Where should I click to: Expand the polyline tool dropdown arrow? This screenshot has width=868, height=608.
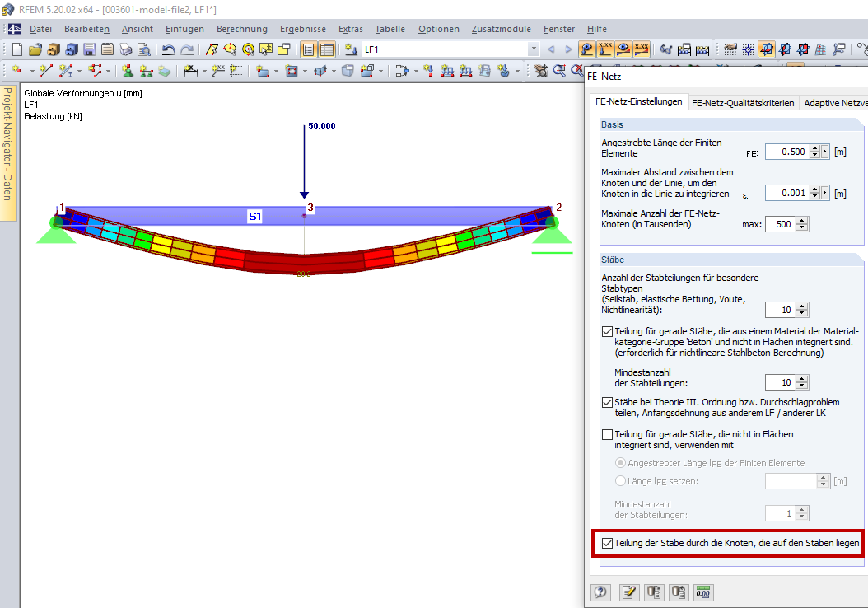point(109,71)
